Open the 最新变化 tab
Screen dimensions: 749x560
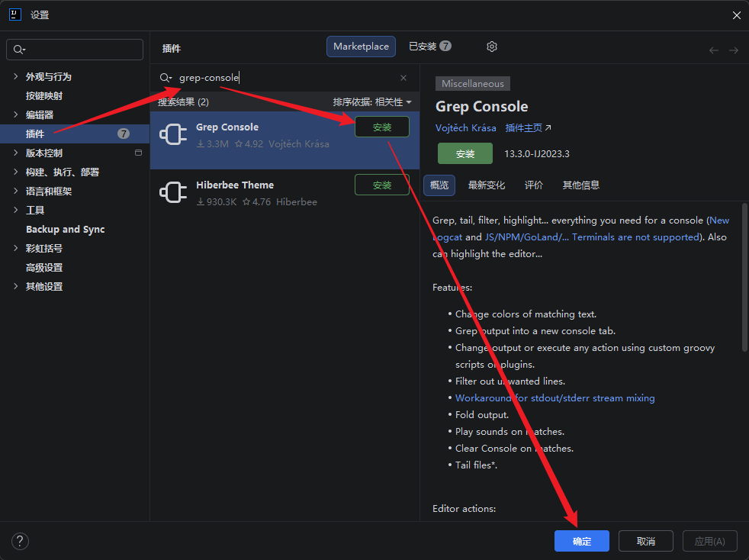(x=487, y=185)
